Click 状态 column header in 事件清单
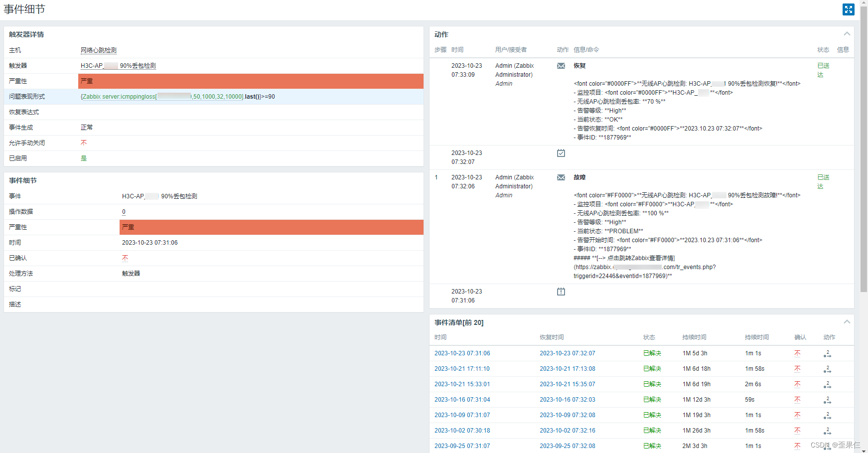 (649, 337)
